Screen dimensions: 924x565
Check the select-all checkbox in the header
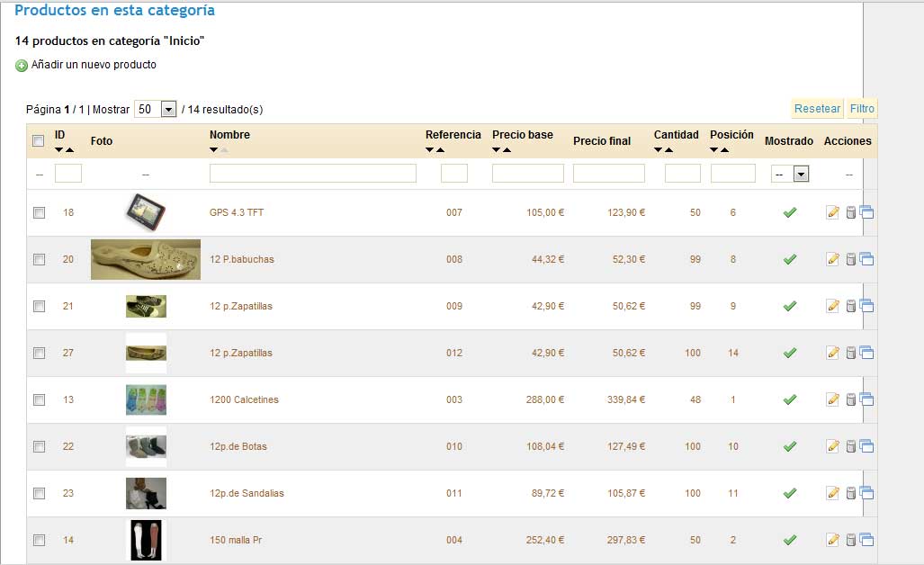39,141
